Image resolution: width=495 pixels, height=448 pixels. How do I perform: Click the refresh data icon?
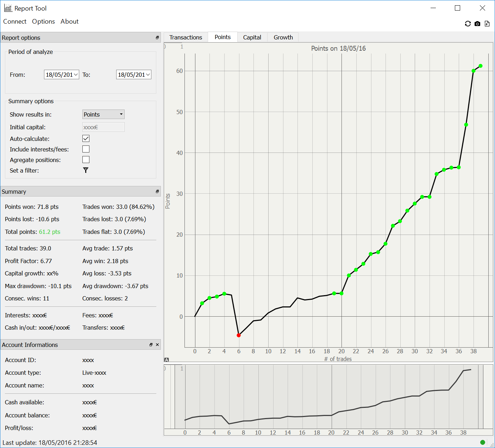[468, 24]
